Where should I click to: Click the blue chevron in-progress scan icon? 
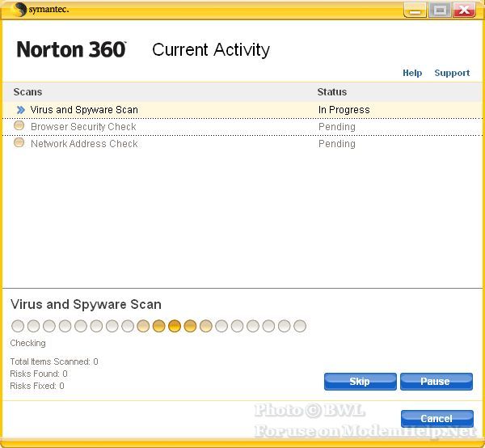pyautogui.click(x=21, y=110)
